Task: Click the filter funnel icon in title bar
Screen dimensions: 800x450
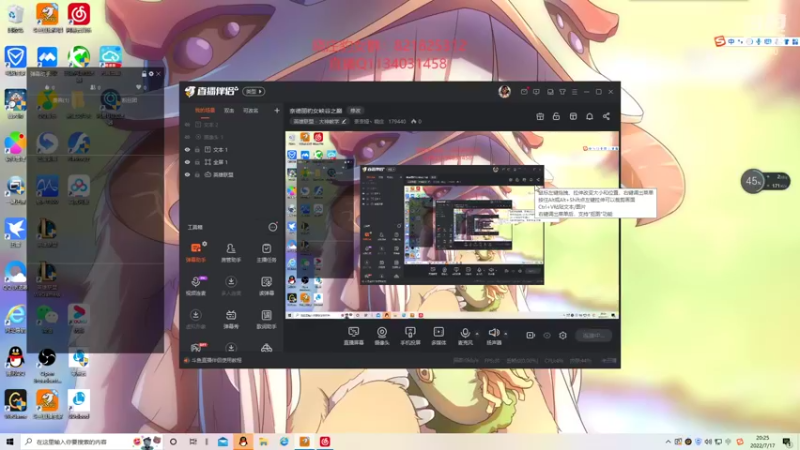Action: [x=562, y=92]
